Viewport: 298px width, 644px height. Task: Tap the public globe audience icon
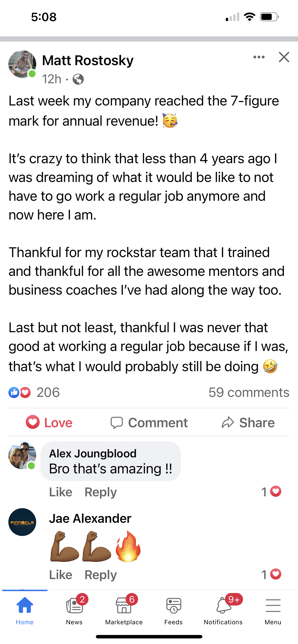tap(78, 80)
